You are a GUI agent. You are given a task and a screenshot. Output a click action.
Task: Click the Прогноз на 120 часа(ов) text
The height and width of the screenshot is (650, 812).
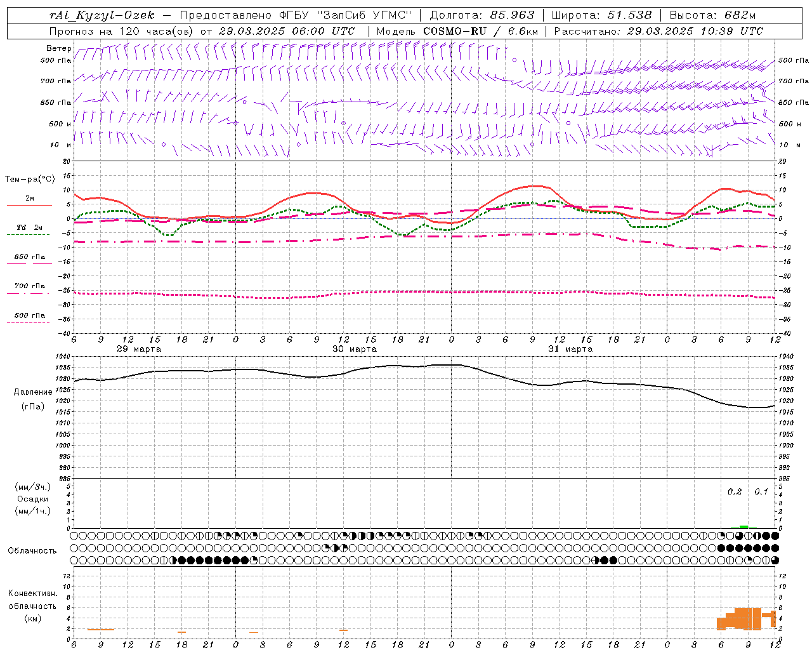[x=122, y=31]
